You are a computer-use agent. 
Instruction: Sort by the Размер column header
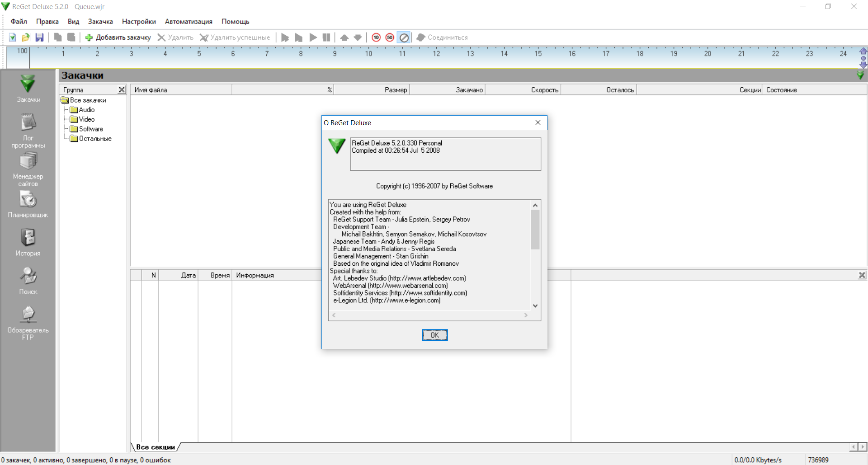(x=372, y=90)
